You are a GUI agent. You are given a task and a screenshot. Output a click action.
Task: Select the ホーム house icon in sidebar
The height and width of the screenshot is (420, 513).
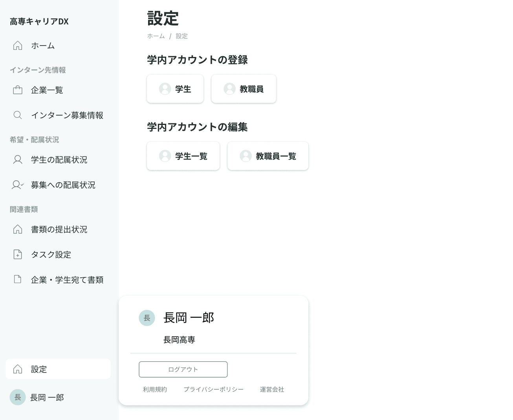pyautogui.click(x=18, y=45)
